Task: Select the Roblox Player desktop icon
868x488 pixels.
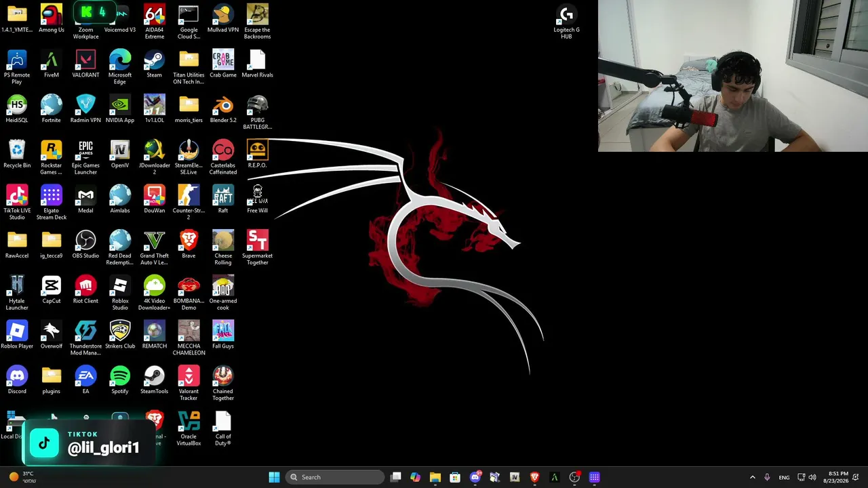Action: click(x=17, y=335)
